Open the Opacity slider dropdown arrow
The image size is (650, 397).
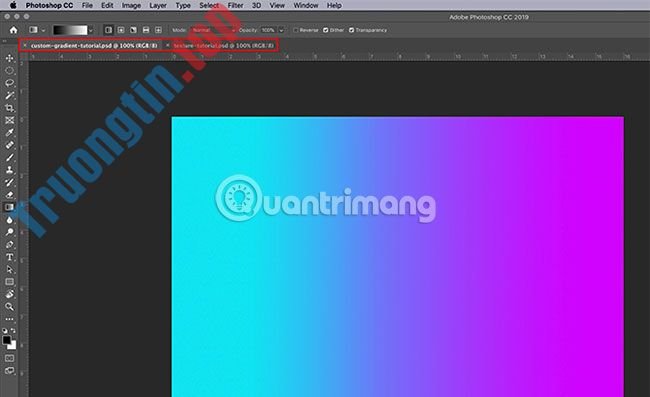click(281, 30)
